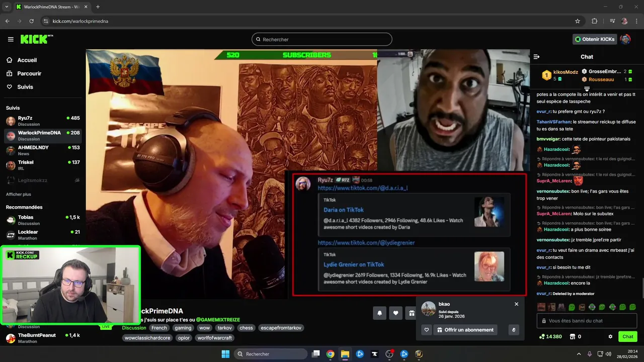Bookmark page with the star icon

point(578,21)
